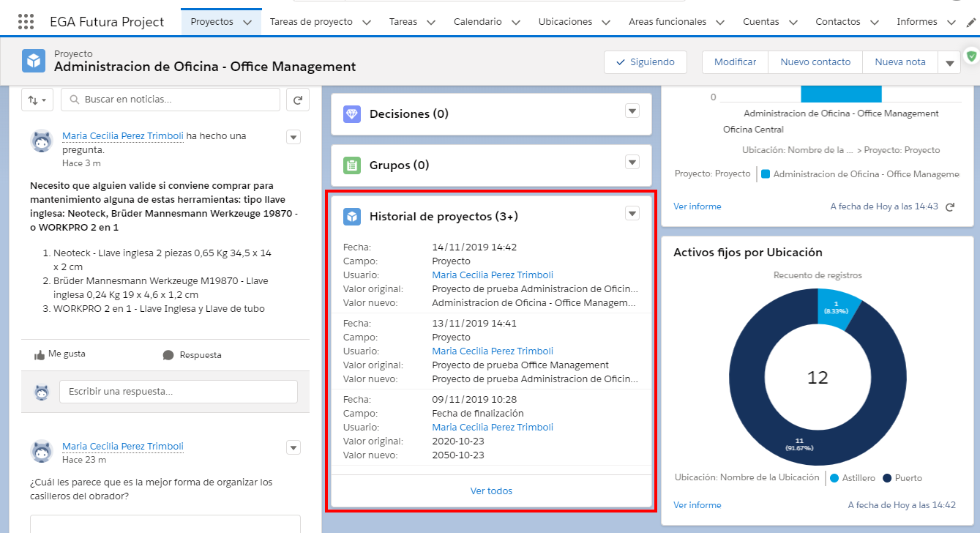Open the Grupos panel dropdown menu
This screenshot has width=980, height=533.
point(632,162)
